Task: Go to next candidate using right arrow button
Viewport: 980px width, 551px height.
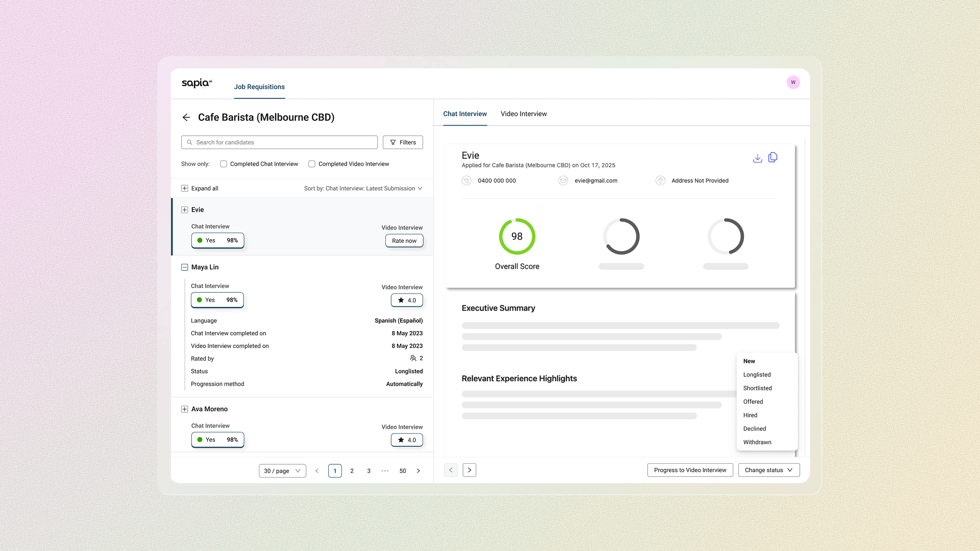Action: [x=469, y=470]
